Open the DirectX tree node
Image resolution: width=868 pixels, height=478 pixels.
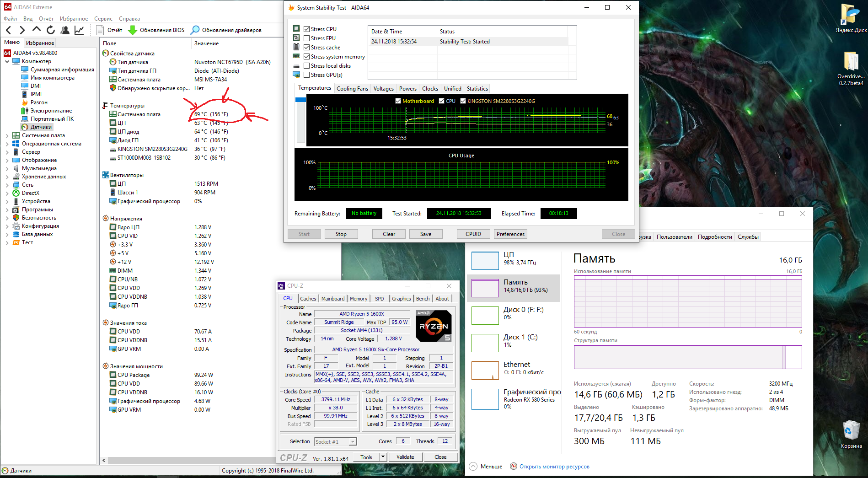pos(31,193)
